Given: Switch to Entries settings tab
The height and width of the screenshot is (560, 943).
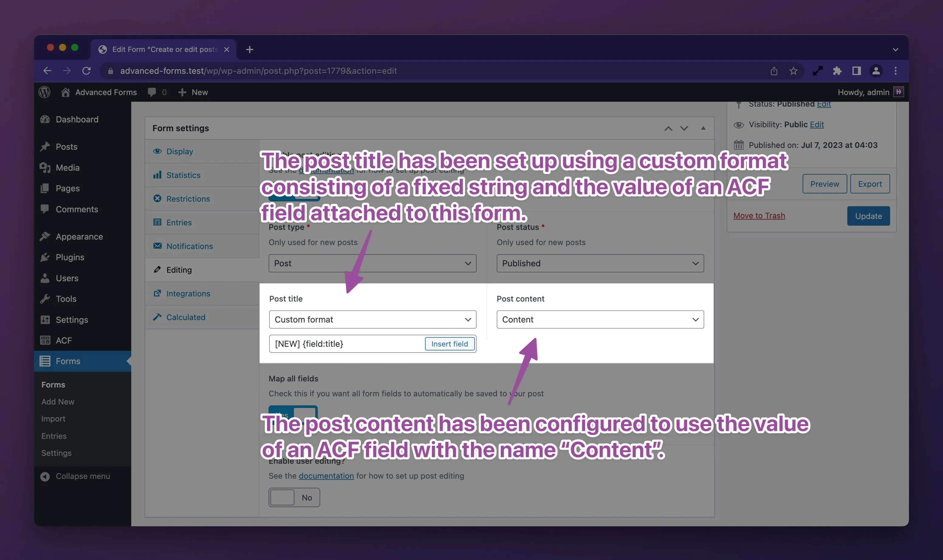Looking at the screenshot, I should coord(202,223).
